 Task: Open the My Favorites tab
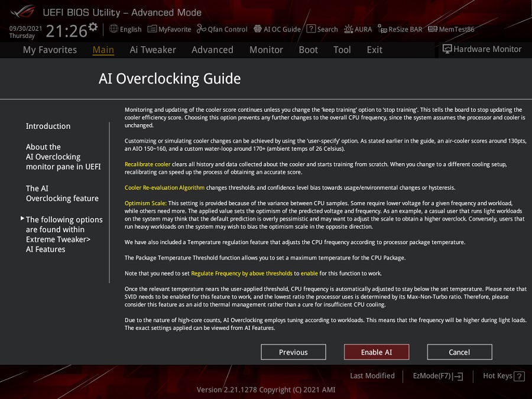[50, 50]
